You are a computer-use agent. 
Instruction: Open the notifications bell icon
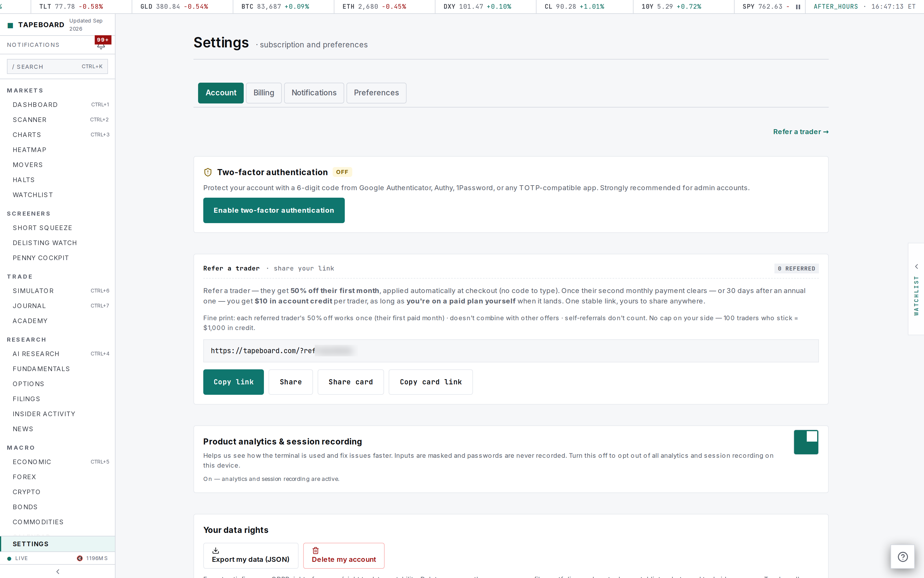pyautogui.click(x=101, y=46)
